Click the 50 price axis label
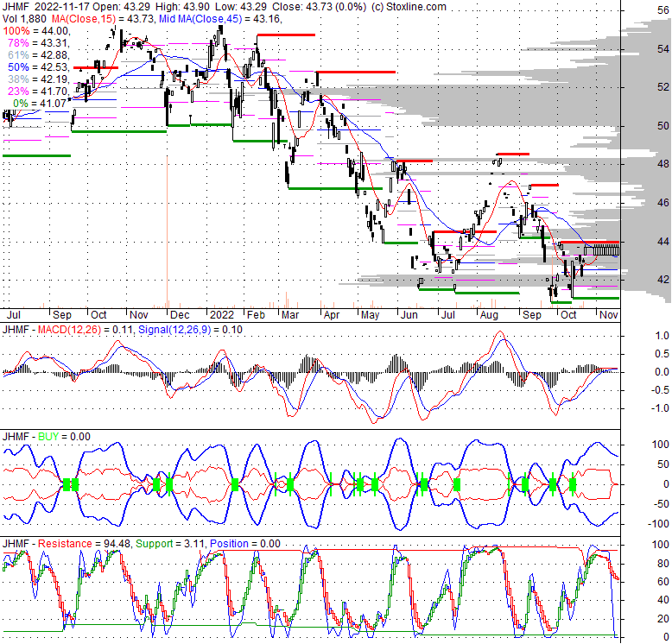Image resolution: width=672 pixels, height=644 pixels. 663,125
